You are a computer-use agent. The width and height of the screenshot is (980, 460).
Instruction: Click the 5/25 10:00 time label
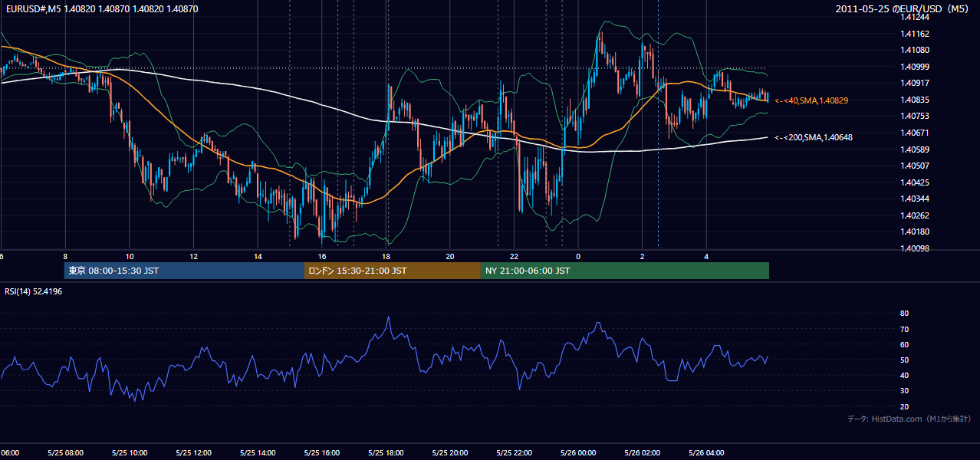point(129,453)
